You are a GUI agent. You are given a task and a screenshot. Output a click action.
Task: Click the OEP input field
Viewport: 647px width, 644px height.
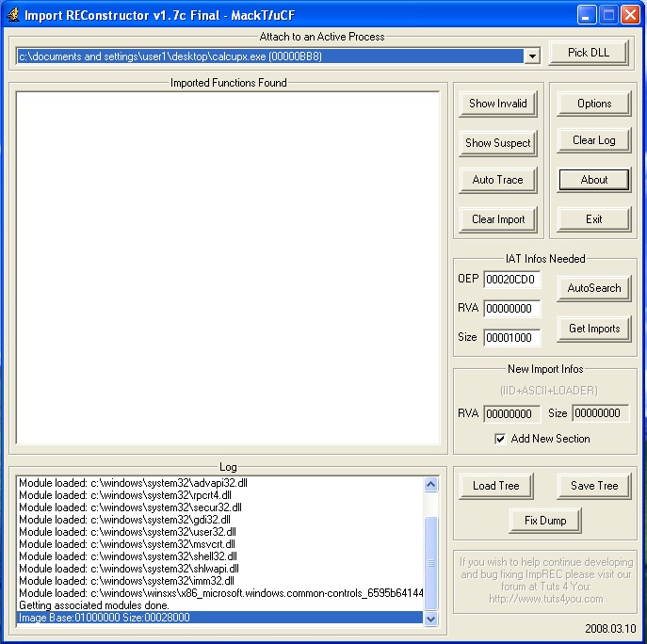click(x=511, y=280)
